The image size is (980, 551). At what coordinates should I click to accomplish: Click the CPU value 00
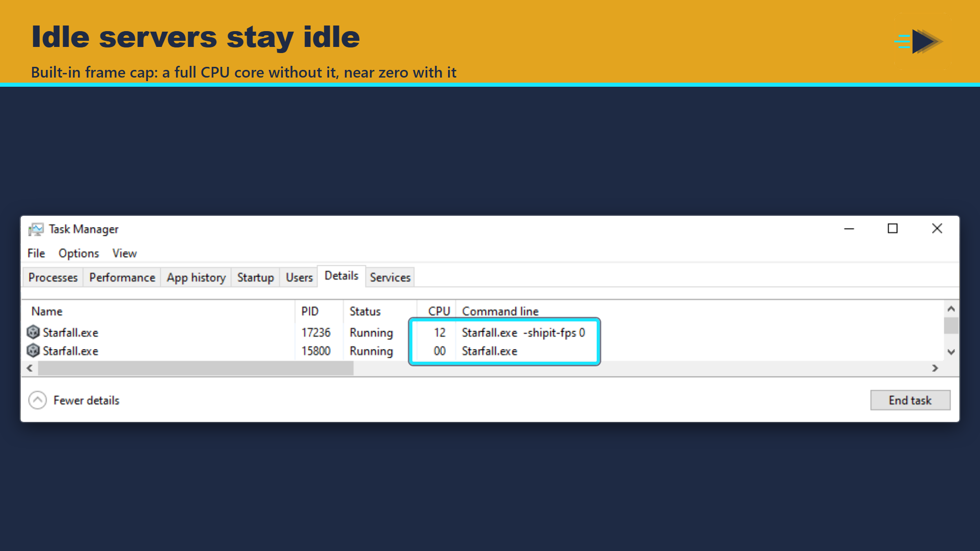439,351
